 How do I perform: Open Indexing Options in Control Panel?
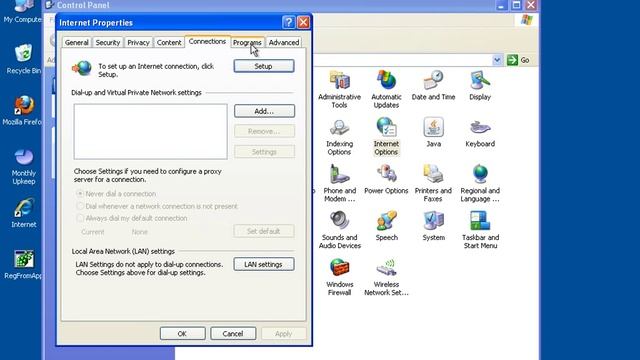(339, 137)
